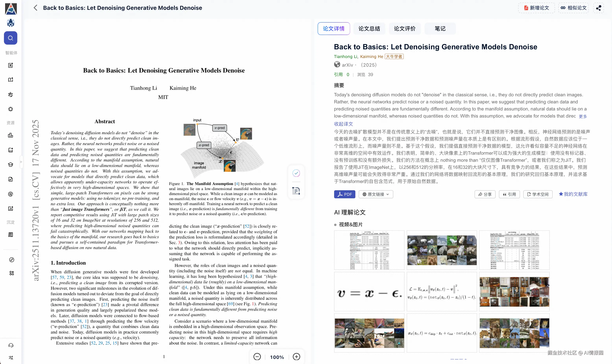Click the blue PDF button
Screen dimensions: 612x364
(344, 194)
